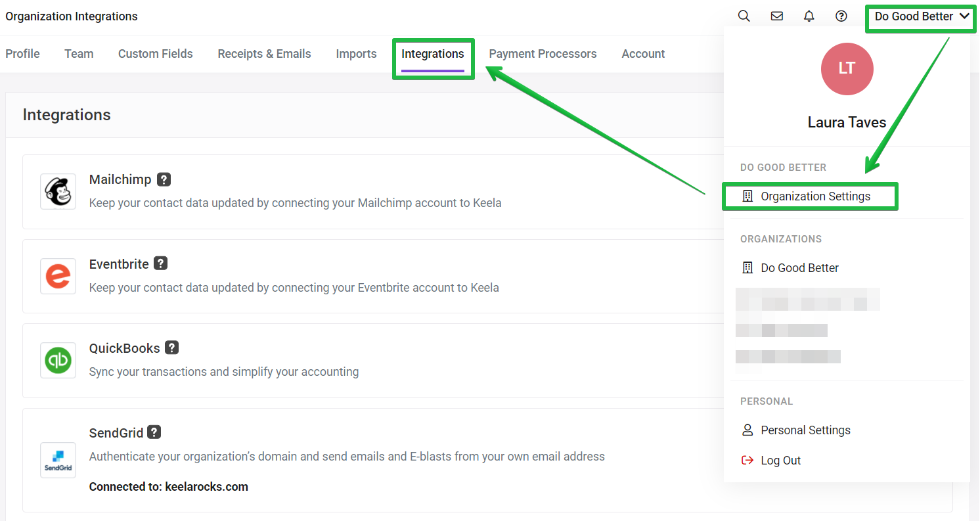This screenshot has height=521, width=980.
Task: Switch to the Payment Processors tab
Action: click(x=543, y=54)
